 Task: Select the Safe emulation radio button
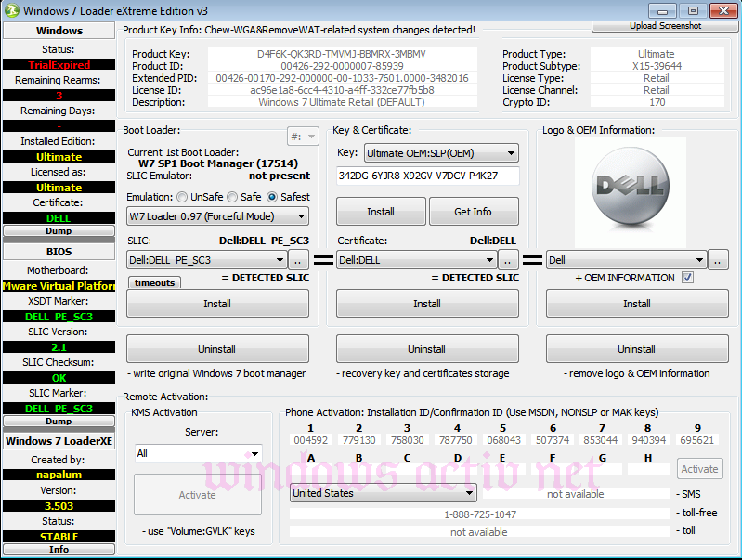click(232, 197)
